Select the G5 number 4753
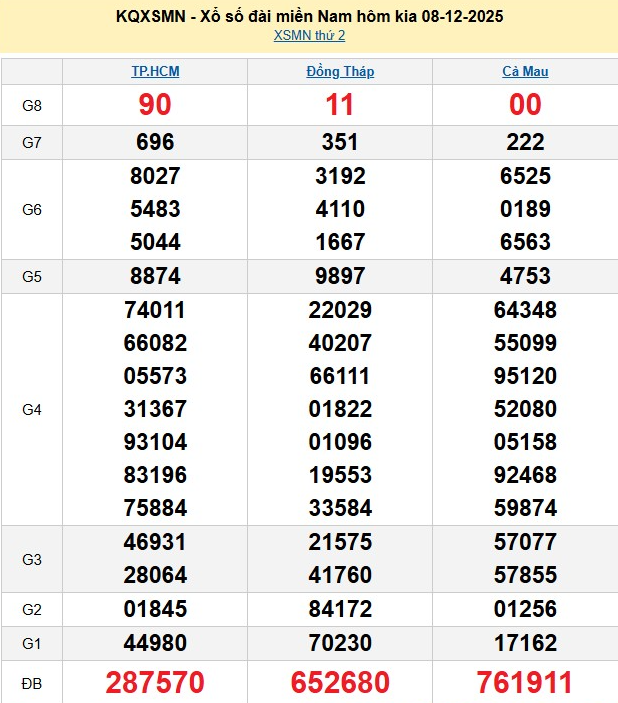Image resolution: width=618 pixels, height=703 pixels. coord(525,276)
